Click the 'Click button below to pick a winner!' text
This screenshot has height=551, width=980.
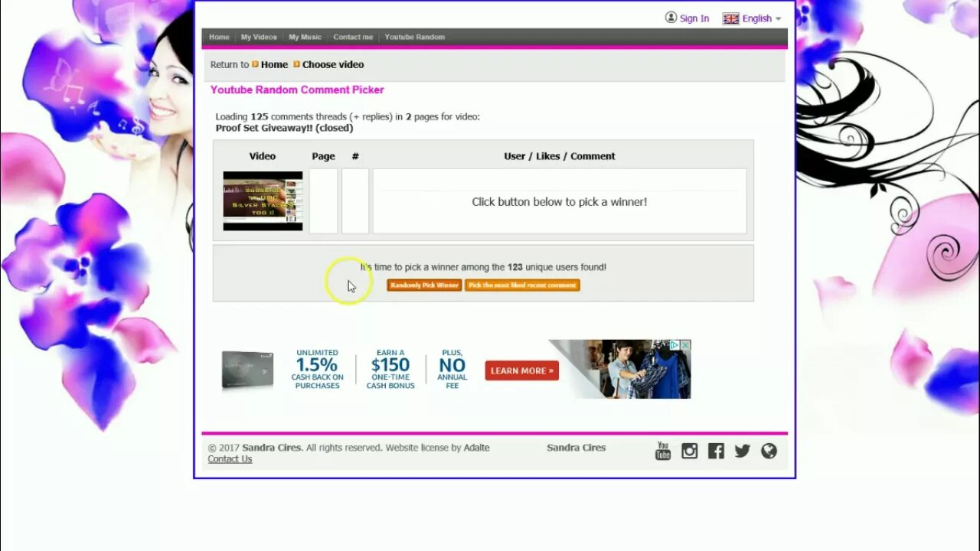[559, 202]
